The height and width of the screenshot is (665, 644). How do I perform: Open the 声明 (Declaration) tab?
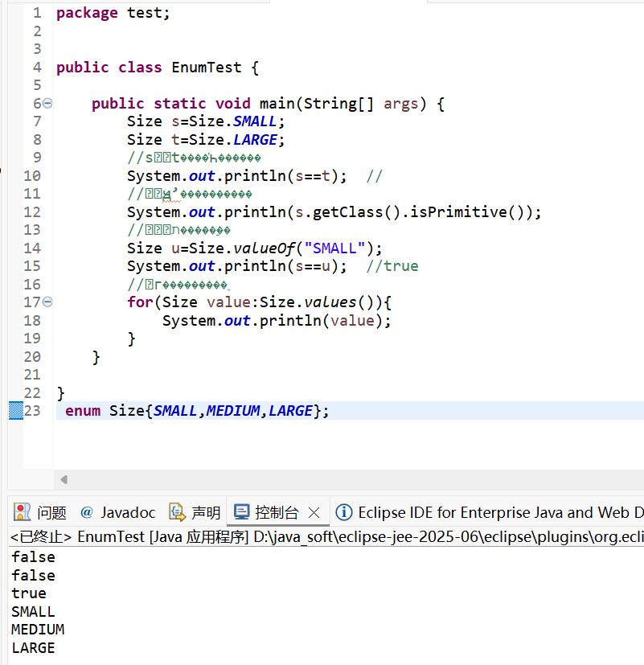[x=195, y=512]
